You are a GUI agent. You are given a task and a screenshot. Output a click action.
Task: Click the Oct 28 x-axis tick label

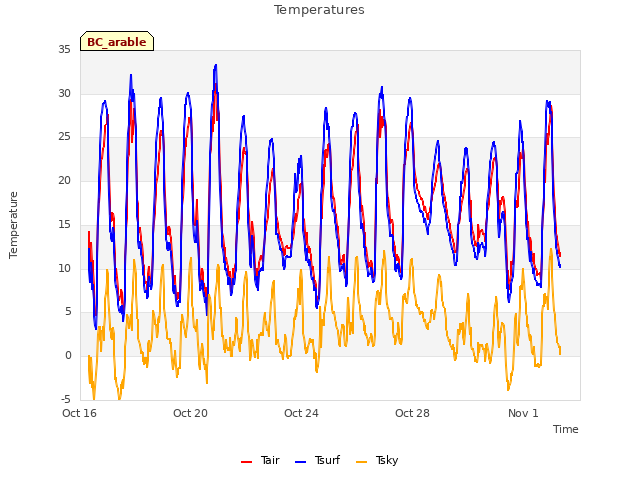(412, 413)
